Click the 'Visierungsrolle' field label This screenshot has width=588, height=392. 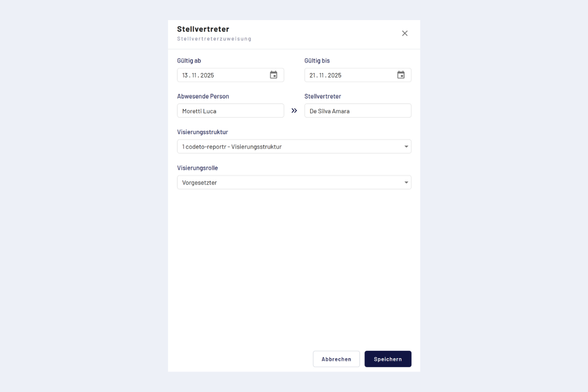197,168
